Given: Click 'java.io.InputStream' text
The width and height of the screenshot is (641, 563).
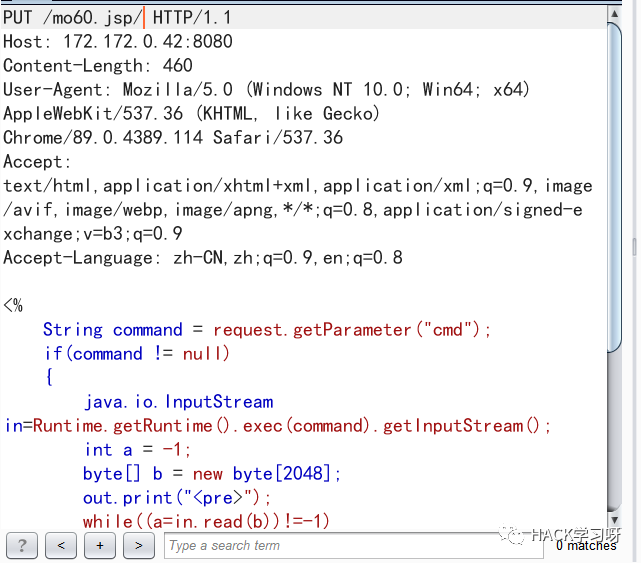Looking at the screenshot, I should point(179,402).
